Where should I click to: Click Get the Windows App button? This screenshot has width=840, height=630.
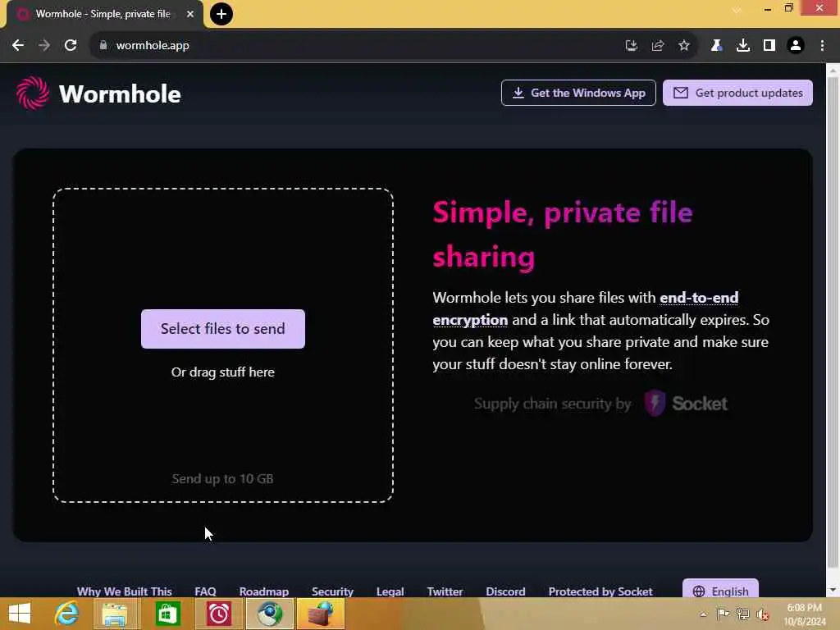(578, 93)
